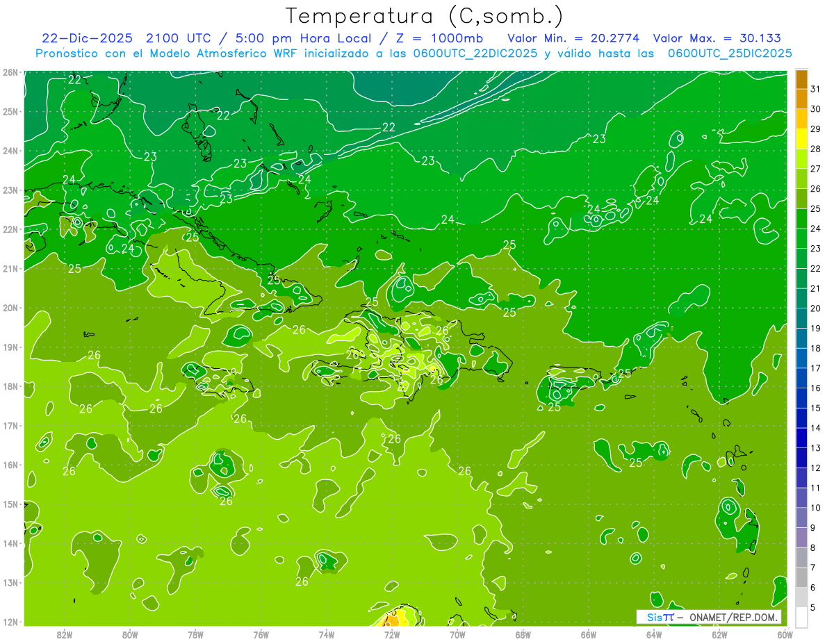Image resolution: width=834 pixels, height=644 pixels.
Task: Click the "26N" latitude axis label
Action: point(10,72)
